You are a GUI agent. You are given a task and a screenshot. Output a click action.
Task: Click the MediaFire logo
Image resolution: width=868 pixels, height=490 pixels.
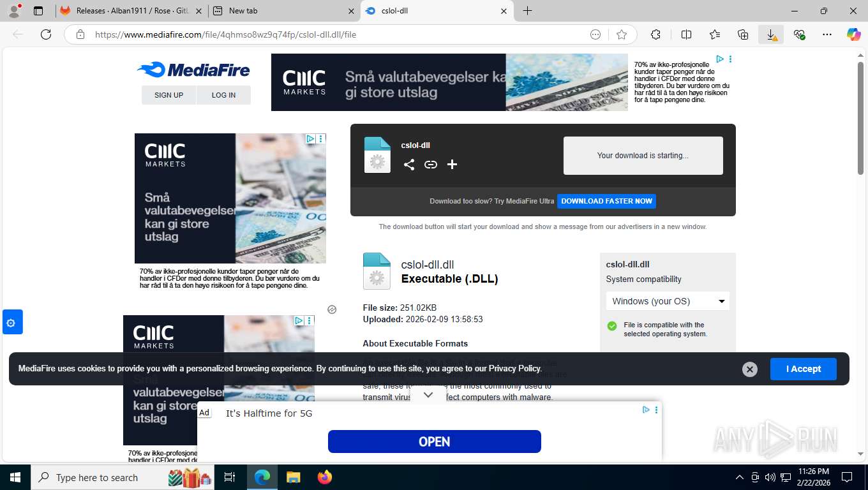(x=193, y=70)
